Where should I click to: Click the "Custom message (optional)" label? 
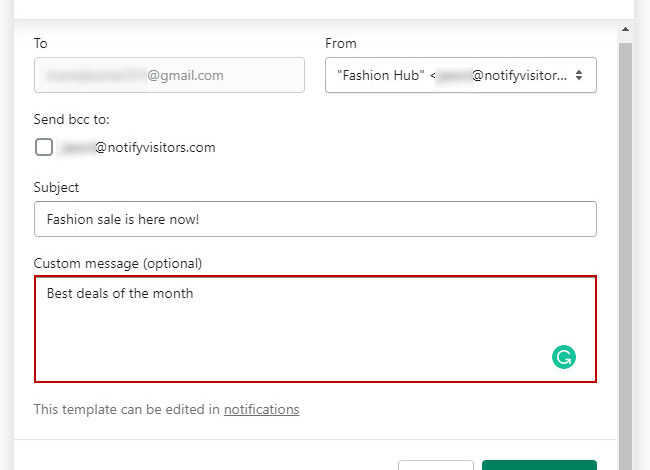point(118,264)
